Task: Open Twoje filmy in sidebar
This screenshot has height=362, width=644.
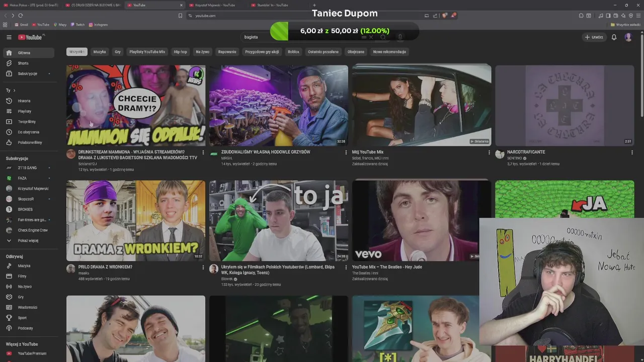Action: (28, 122)
